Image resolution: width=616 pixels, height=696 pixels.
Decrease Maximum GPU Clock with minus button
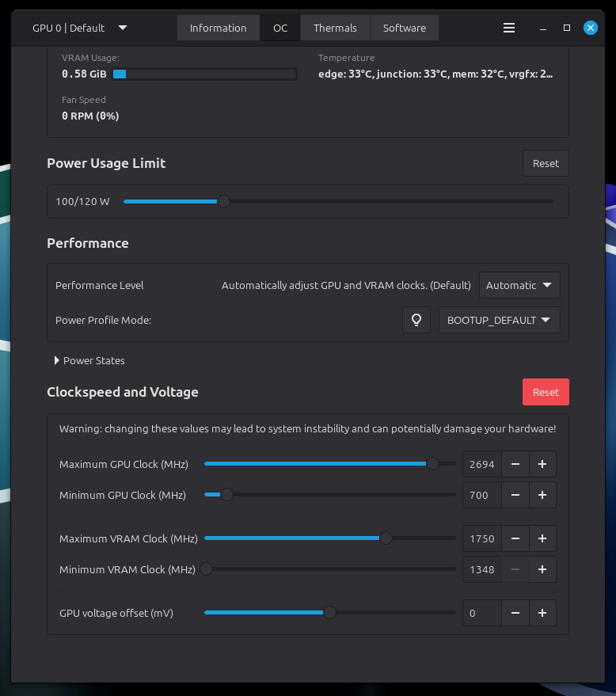tap(515, 464)
